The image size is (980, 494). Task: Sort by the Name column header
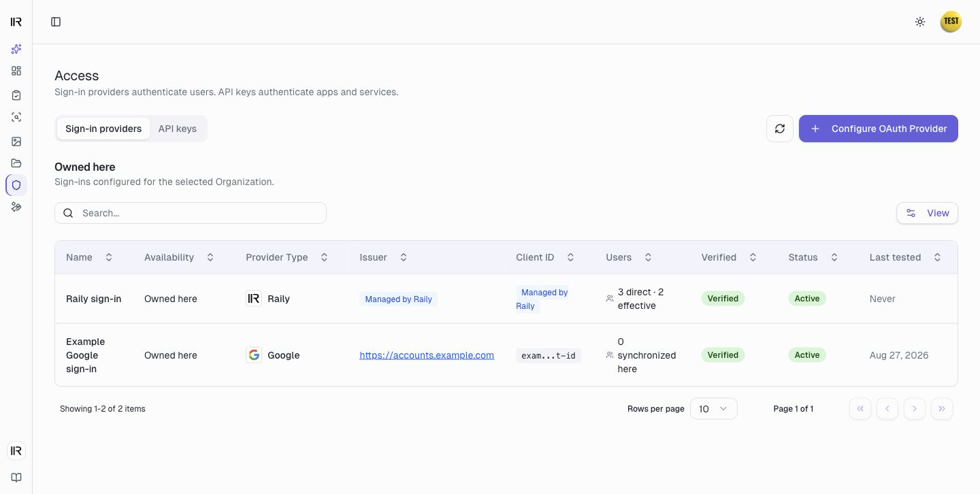point(89,257)
